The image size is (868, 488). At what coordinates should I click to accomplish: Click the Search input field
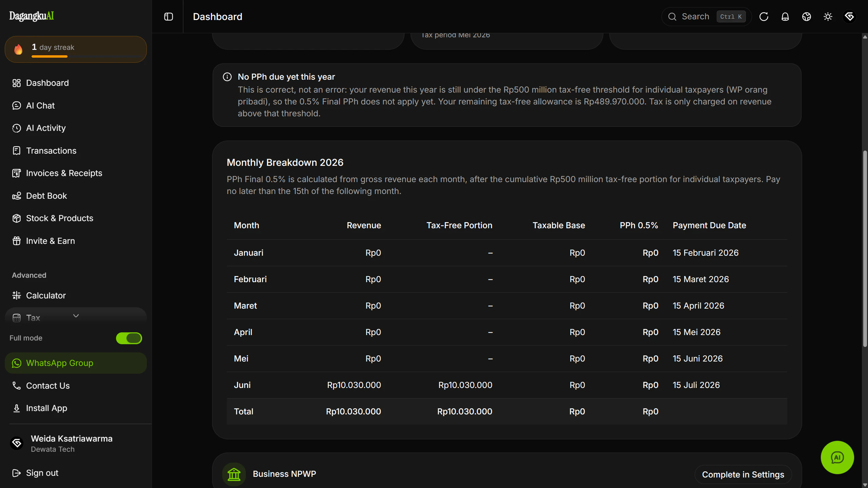point(707,17)
